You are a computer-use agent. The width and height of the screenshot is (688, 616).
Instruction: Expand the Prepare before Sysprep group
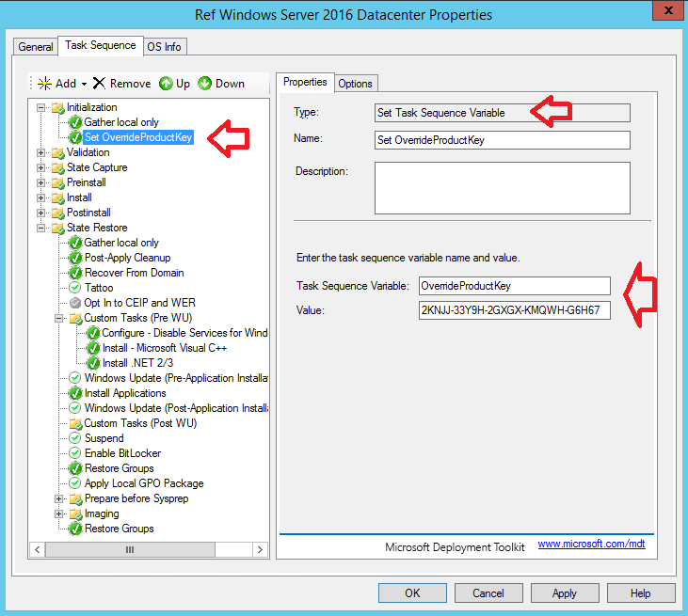tap(59, 498)
